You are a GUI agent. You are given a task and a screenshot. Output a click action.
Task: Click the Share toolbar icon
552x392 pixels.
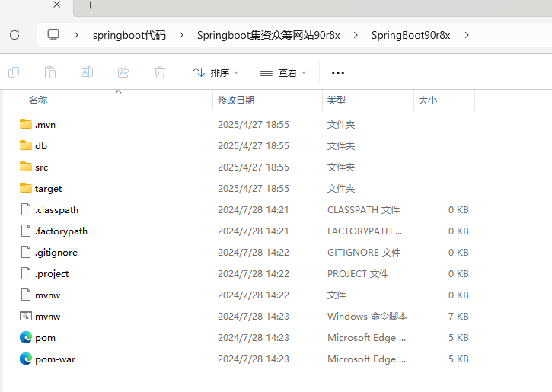pyautogui.click(x=123, y=72)
